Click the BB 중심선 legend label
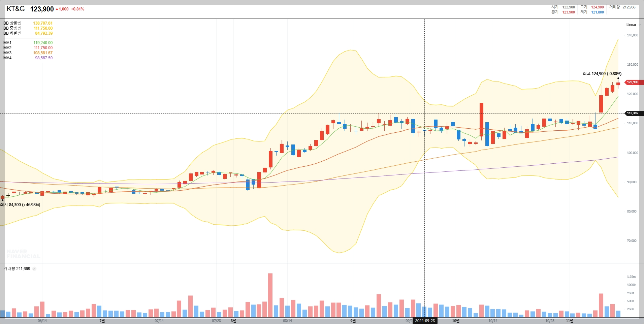 pos(12,28)
